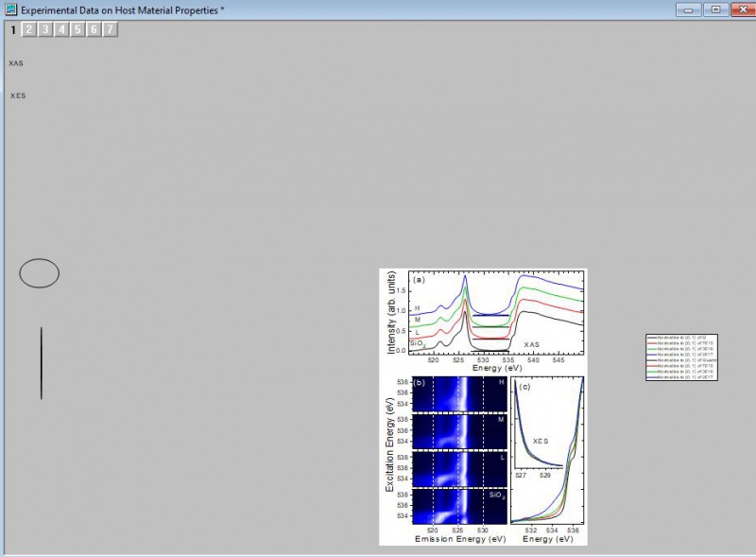Select layer 1 icon
Viewport: 756px width, 557px height.
tap(13, 30)
